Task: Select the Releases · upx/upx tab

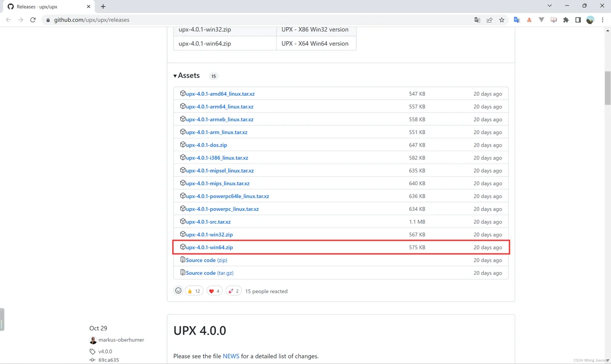Action: (49, 7)
